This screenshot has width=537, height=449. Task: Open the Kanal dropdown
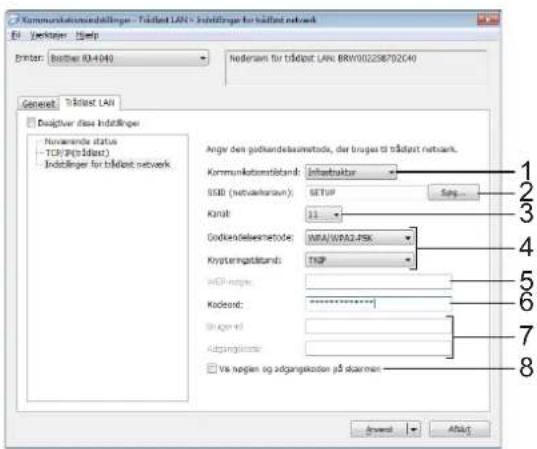pyautogui.click(x=323, y=214)
